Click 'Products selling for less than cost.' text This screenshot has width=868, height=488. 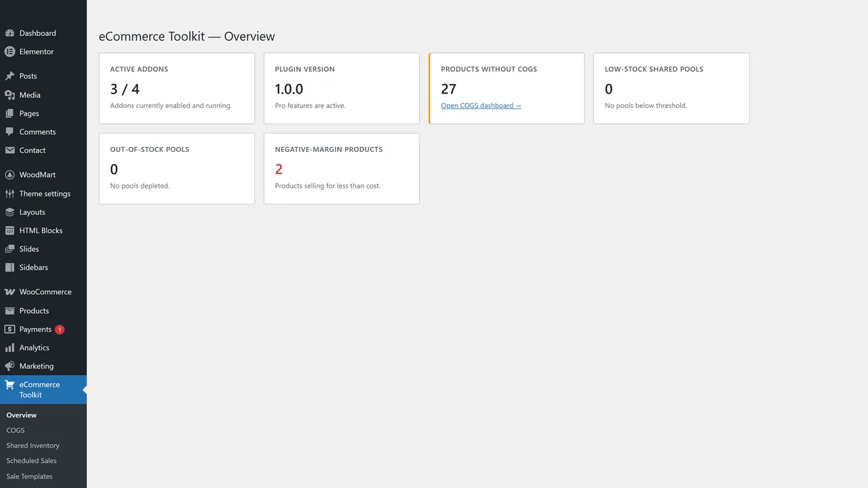coord(328,186)
